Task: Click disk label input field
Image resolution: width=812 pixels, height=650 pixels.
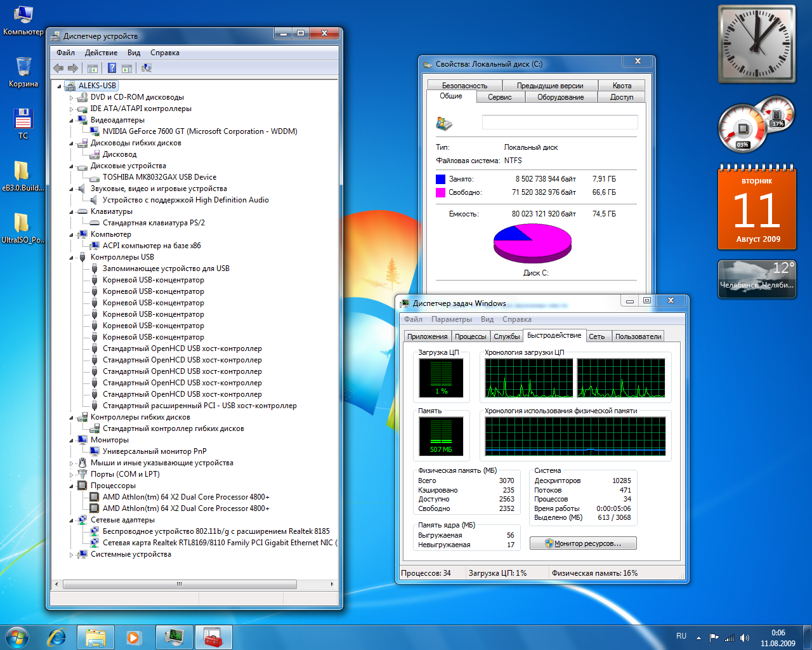Action: click(x=560, y=123)
